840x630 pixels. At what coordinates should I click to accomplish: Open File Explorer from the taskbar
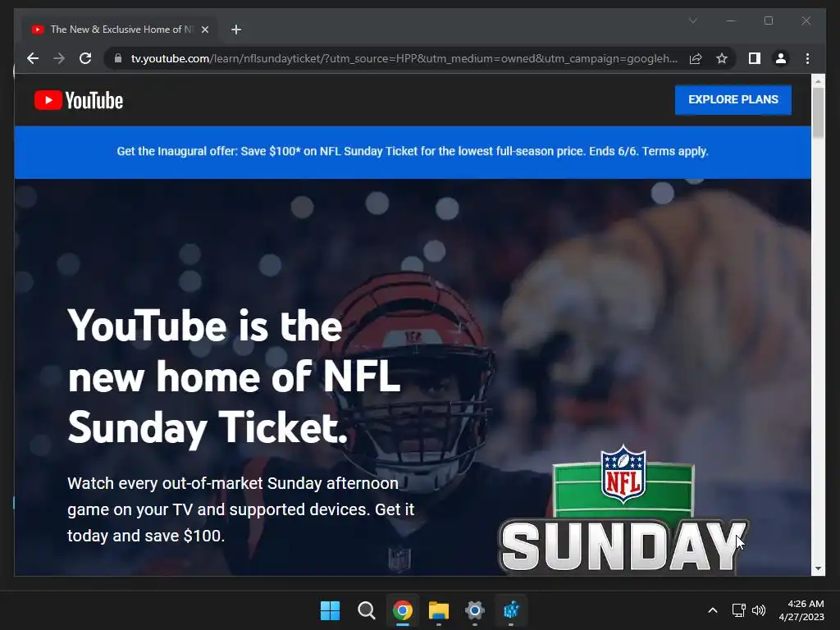[x=439, y=610]
